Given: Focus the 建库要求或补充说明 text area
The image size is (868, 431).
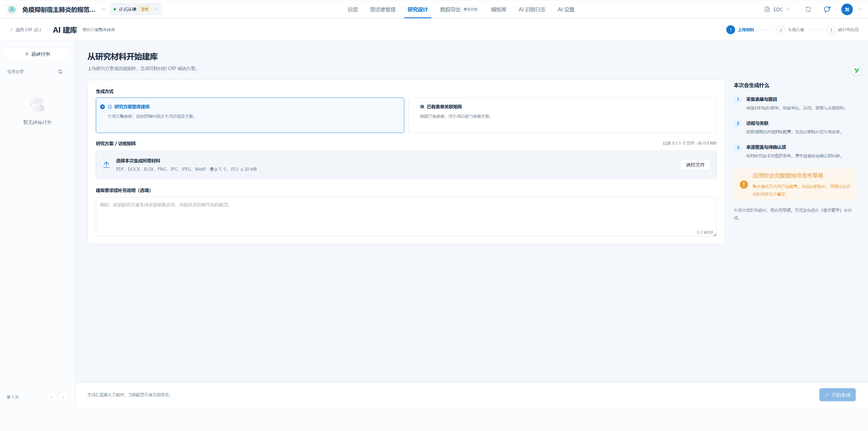Looking at the screenshot, I should 406,216.
